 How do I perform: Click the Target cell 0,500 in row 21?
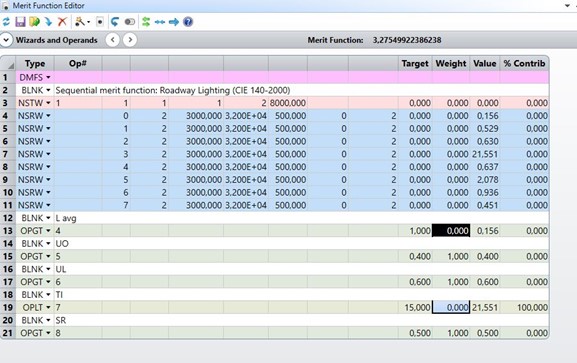(415, 333)
